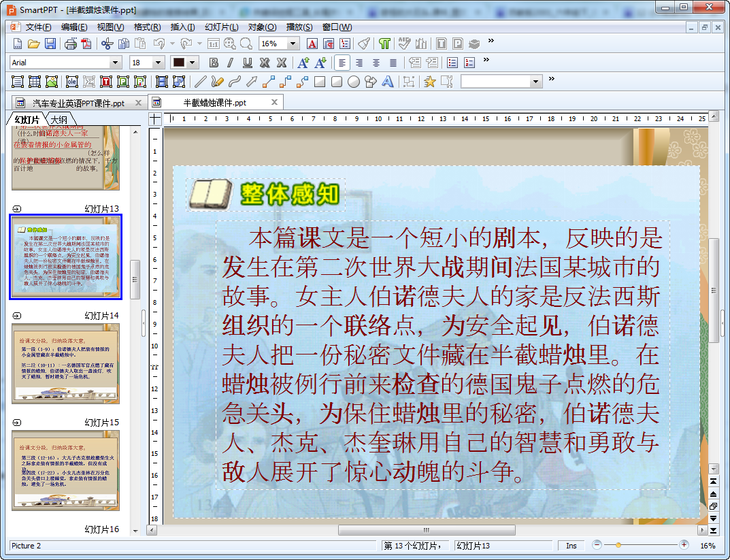Click the Print icon
Viewport: 730px width, 560px height.
[x=70, y=44]
